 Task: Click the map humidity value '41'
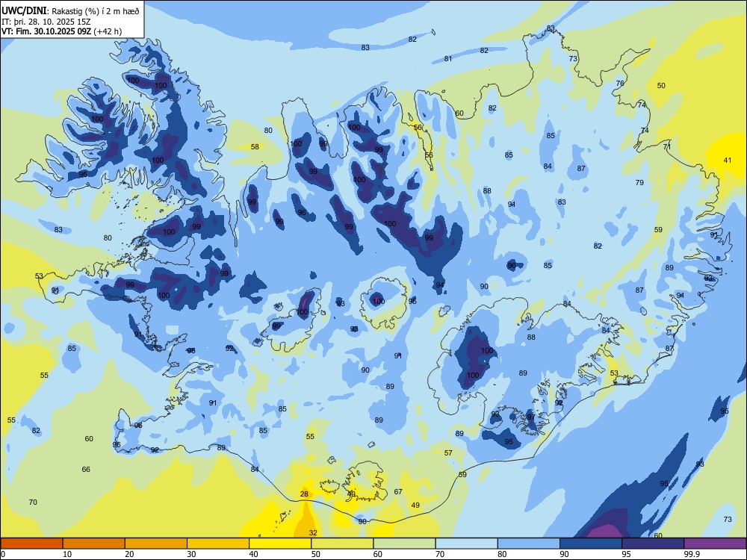(x=727, y=161)
